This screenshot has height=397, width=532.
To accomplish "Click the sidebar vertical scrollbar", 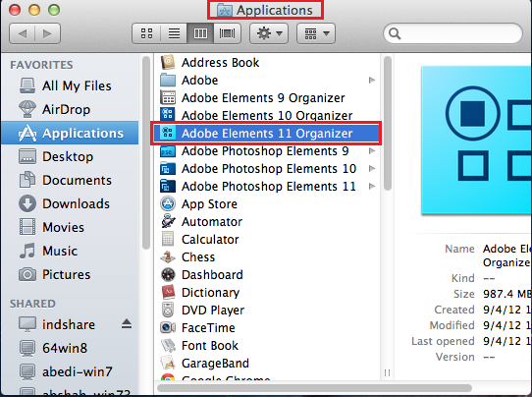I will click(x=146, y=153).
